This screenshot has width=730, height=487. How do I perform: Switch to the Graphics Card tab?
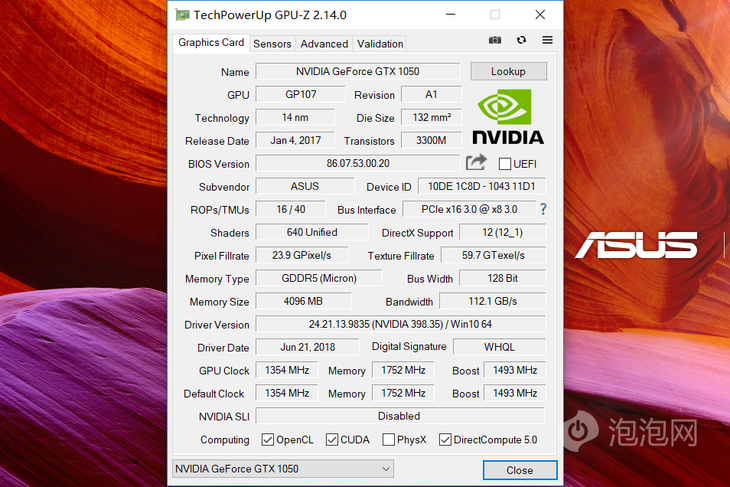coord(211,42)
